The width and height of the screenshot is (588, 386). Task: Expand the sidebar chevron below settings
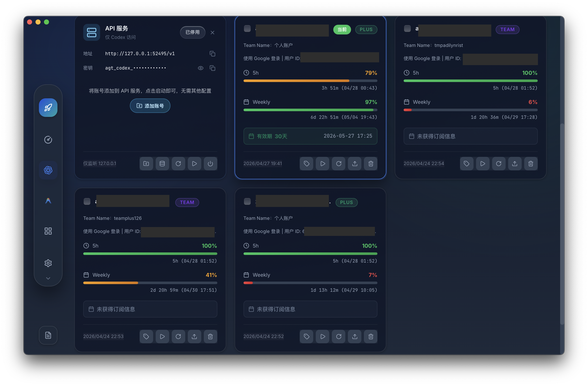[48, 278]
